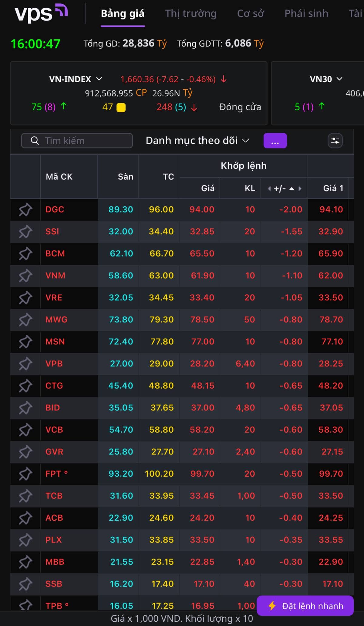Pin the VNM stock to the top
Image resolution: width=364 pixels, height=626 pixels.
[25, 276]
